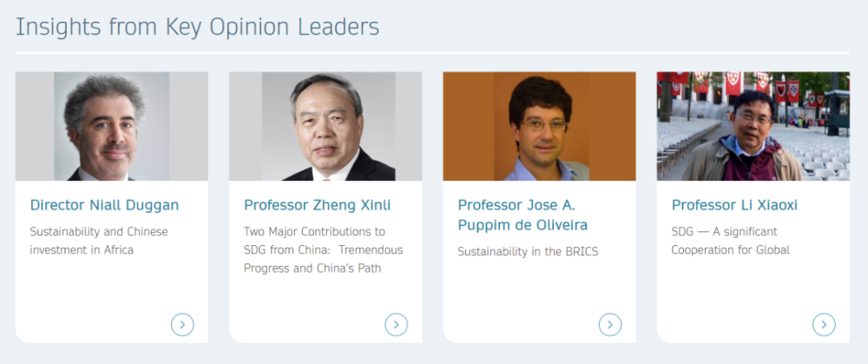
Task: Click the Professor Li Xiaoxi title link
Action: point(734,205)
